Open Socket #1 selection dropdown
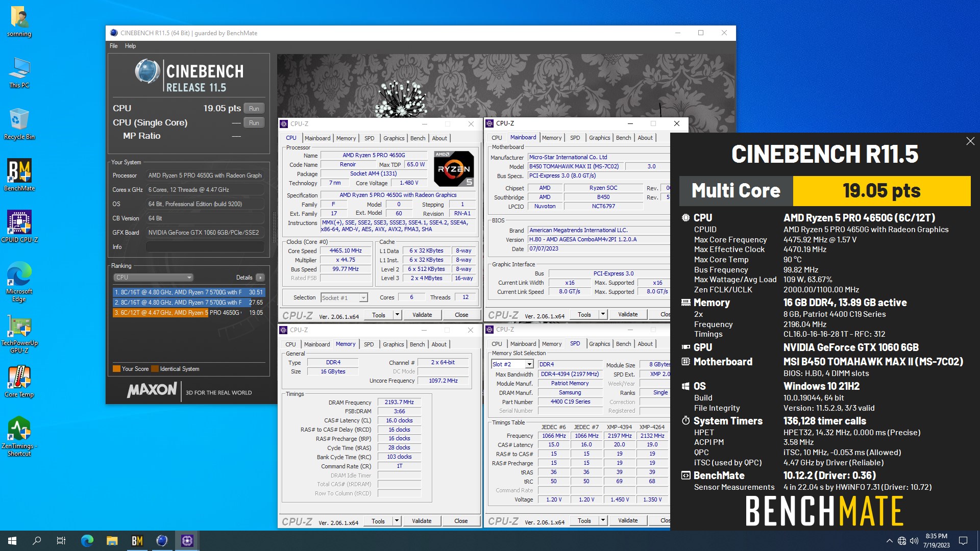This screenshot has width=980, height=551. point(344,298)
